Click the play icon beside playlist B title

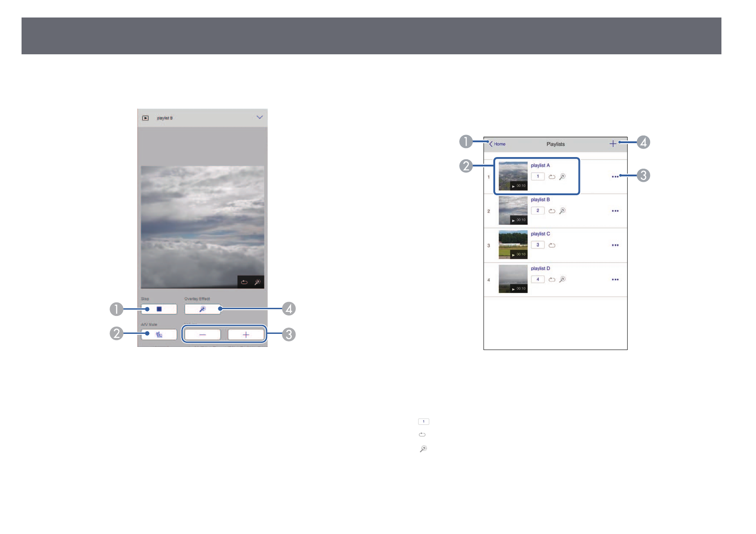click(x=145, y=118)
